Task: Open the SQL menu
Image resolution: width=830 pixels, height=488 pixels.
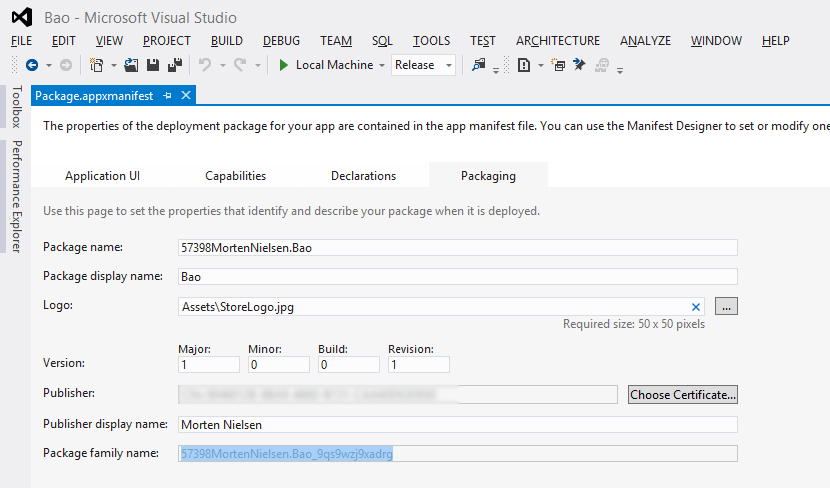Action: coord(382,41)
